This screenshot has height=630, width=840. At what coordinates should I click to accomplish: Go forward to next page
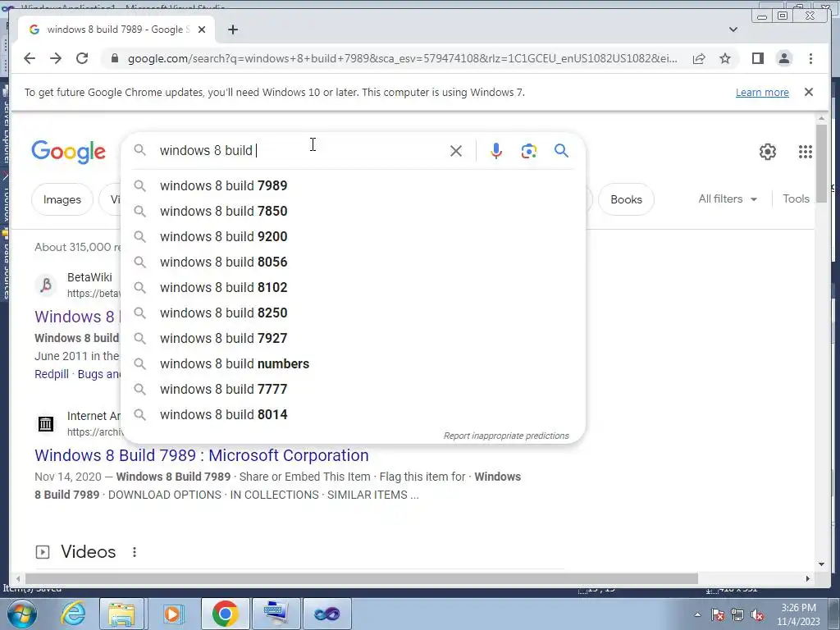56,58
